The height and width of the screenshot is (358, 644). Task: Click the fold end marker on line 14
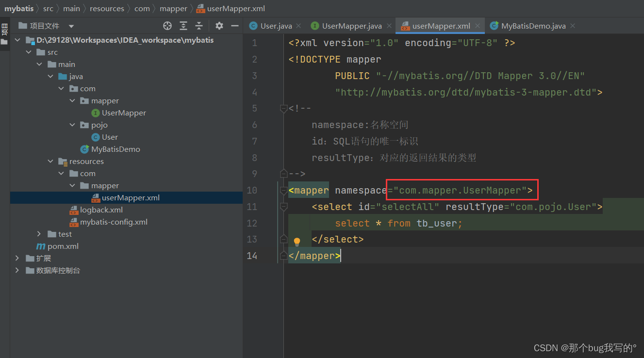pyautogui.click(x=284, y=255)
